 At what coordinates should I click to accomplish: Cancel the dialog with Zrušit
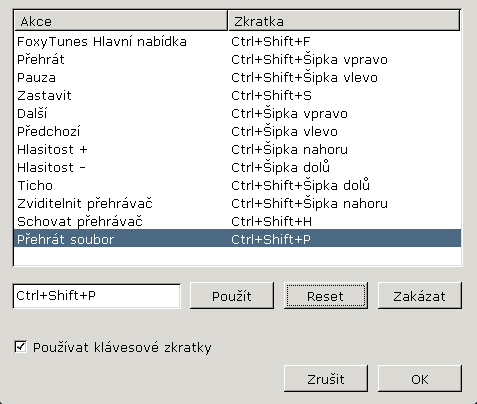pyautogui.click(x=326, y=379)
